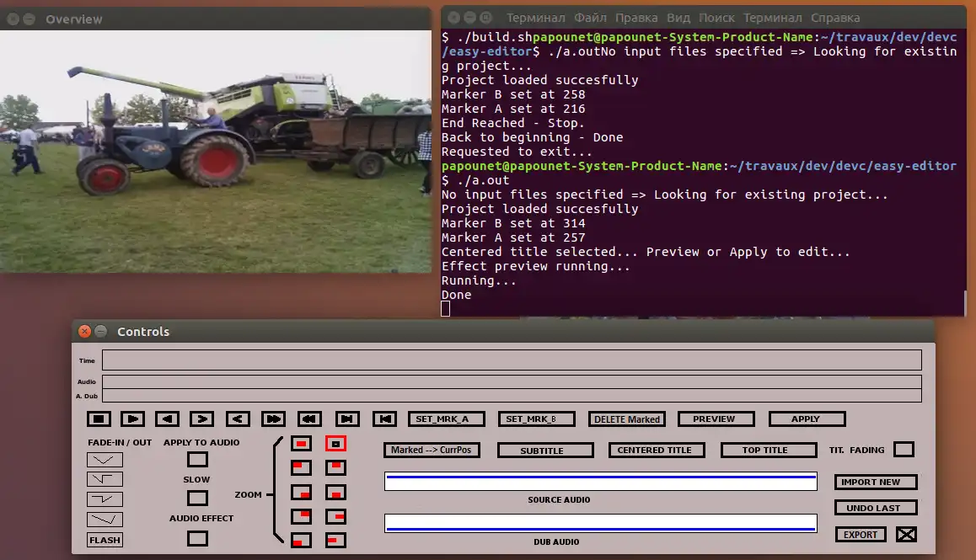The image size is (976, 560).
Task: Click the SET_MRK_B button
Action: pyautogui.click(x=537, y=419)
